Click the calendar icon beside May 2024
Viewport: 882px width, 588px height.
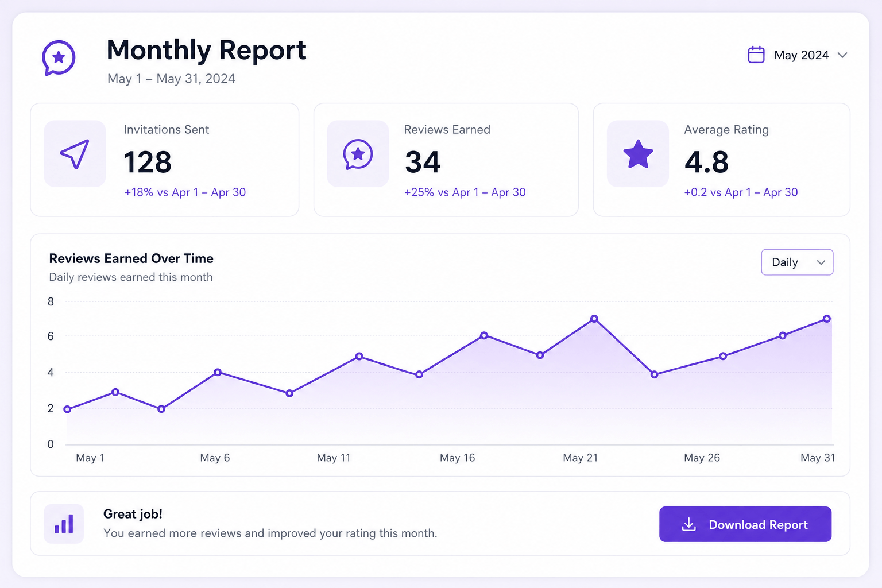(x=756, y=55)
